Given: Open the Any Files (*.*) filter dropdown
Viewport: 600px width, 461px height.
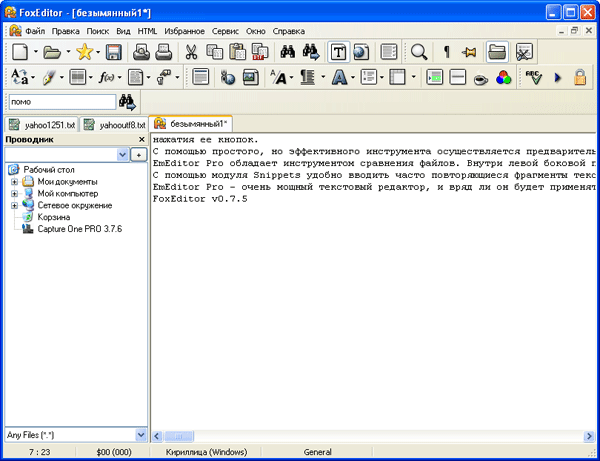Looking at the screenshot, I should 141,435.
